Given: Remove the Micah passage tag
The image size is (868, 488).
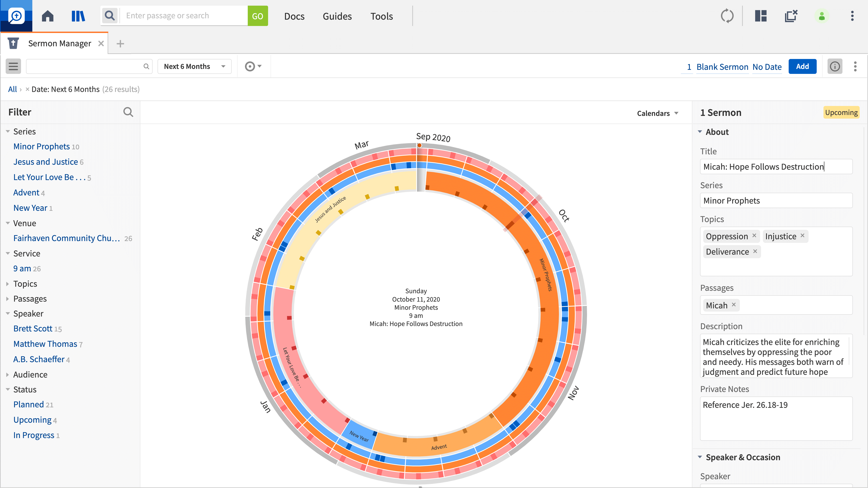Looking at the screenshot, I should click(734, 305).
